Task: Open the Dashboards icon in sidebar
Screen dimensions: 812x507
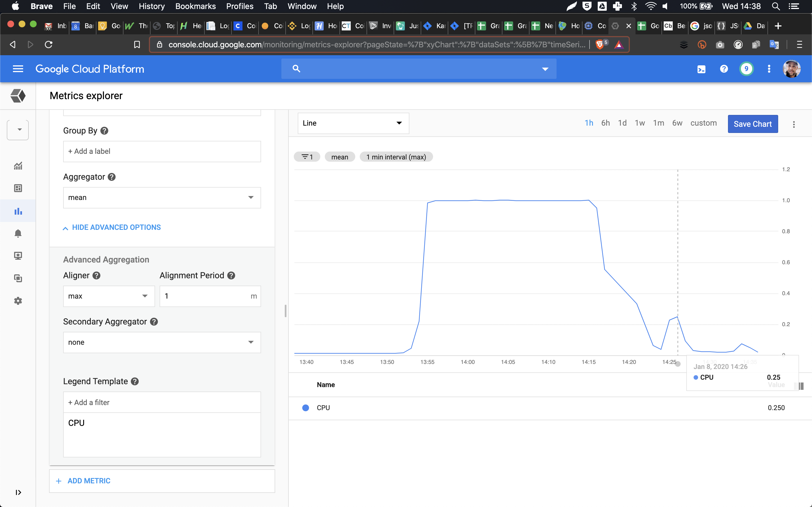Action: point(18,188)
